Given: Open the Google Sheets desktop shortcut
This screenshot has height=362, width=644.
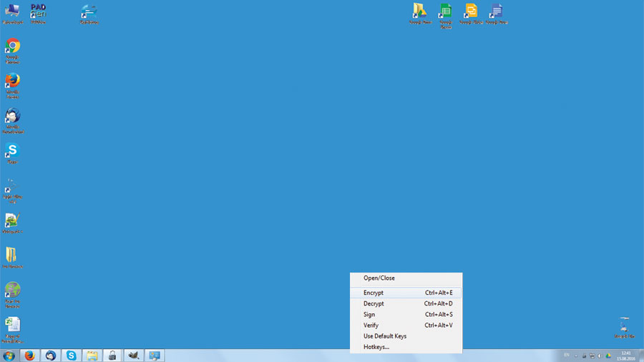Looking at the screenshot, I should pyautogui.click(x=446, y=16).
